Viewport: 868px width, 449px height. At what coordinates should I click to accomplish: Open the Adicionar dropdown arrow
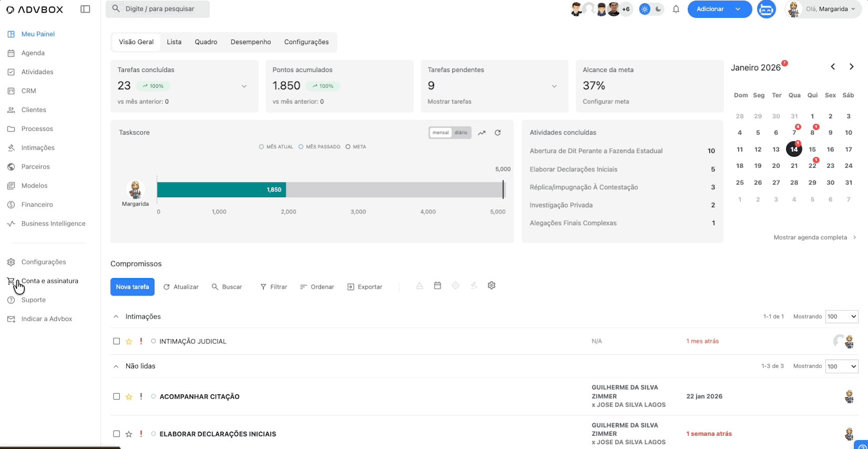[x=738, y=9]
